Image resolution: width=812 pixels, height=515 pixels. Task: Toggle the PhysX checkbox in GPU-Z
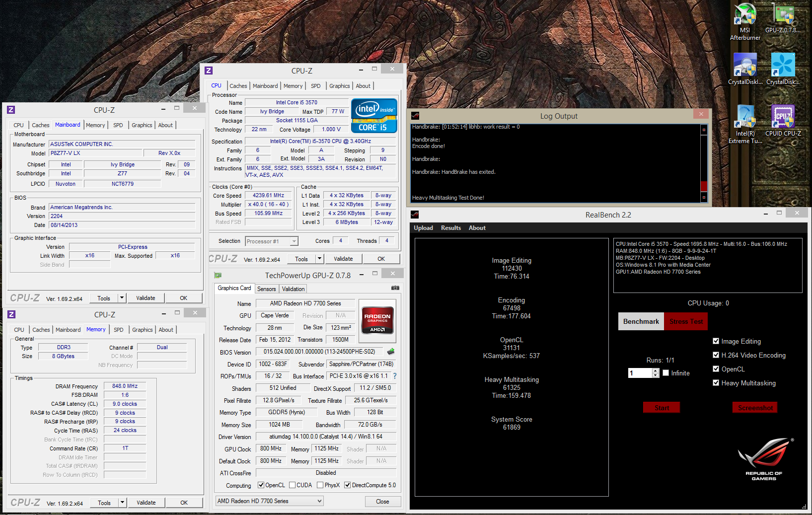click(320, 485)
